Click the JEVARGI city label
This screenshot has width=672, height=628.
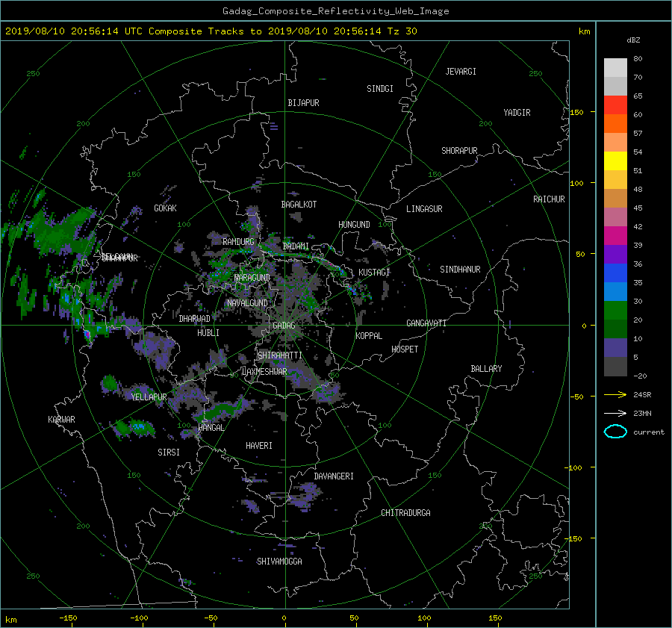click(461, 72)
